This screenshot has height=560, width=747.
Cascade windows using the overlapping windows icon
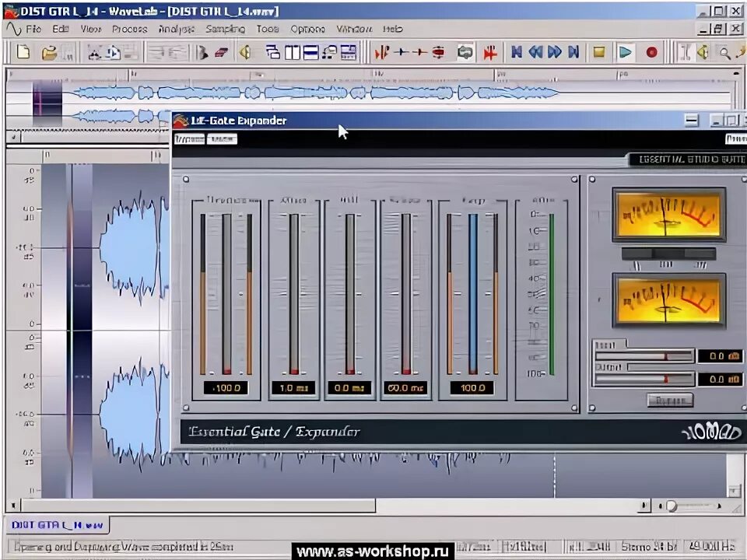273,52
